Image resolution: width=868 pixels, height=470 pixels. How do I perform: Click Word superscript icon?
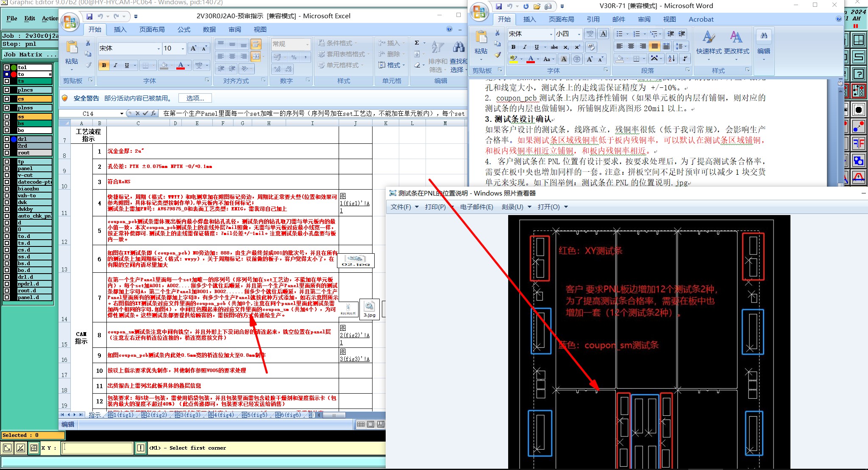pyautogui.click(x=577, y=47)
